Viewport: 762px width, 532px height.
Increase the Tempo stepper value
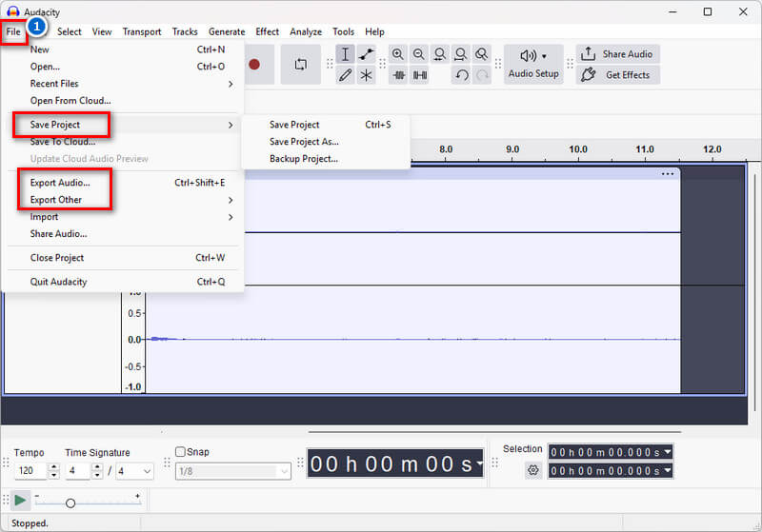[54, 467]
